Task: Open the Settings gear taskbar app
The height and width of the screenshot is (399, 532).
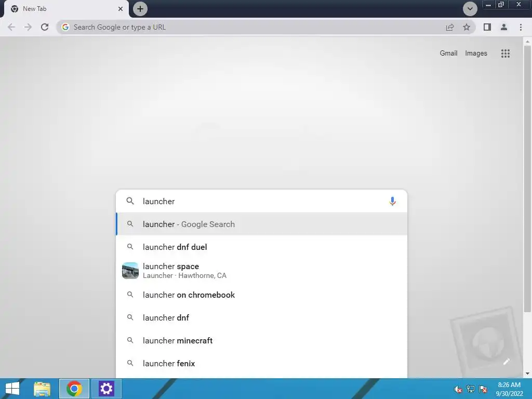Action: point(106,389)
